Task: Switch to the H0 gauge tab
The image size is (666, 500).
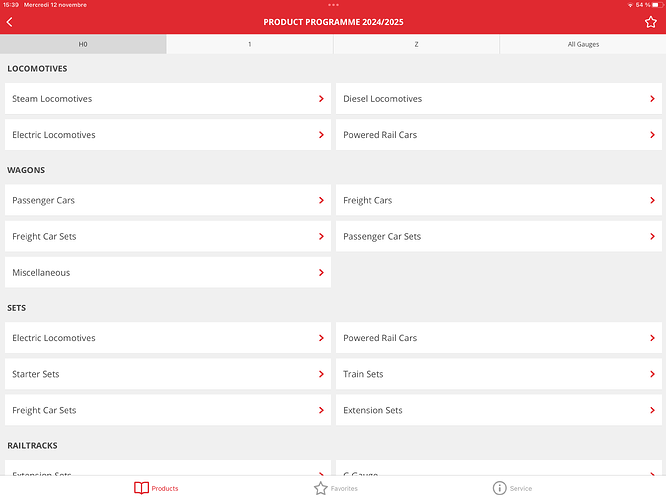Action: (83, 44)
